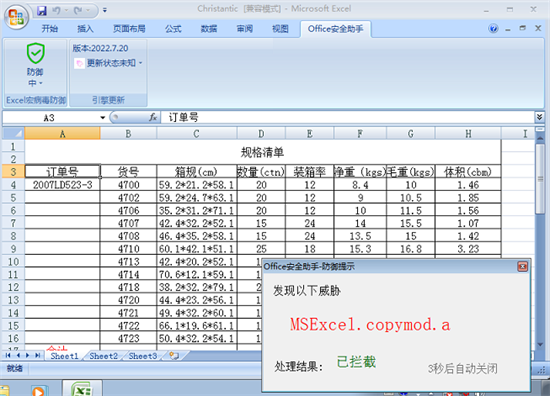Click volume cell 3.23

[468, 249]
